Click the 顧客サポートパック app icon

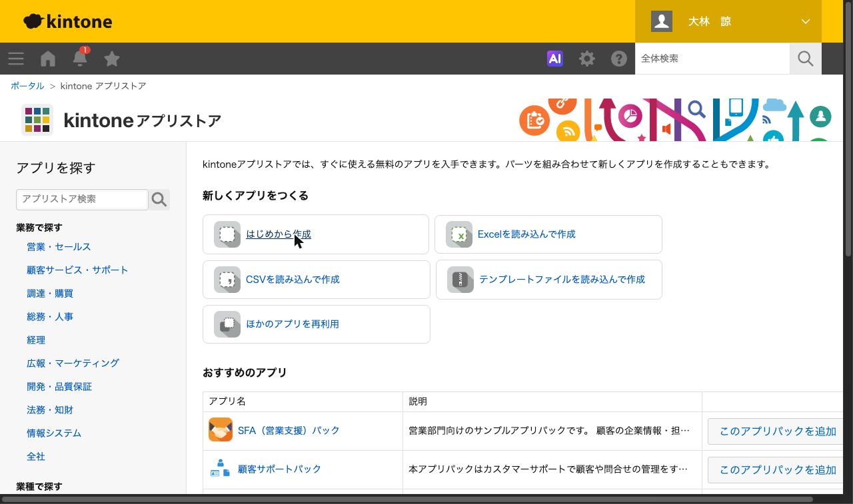coord(221,469)
